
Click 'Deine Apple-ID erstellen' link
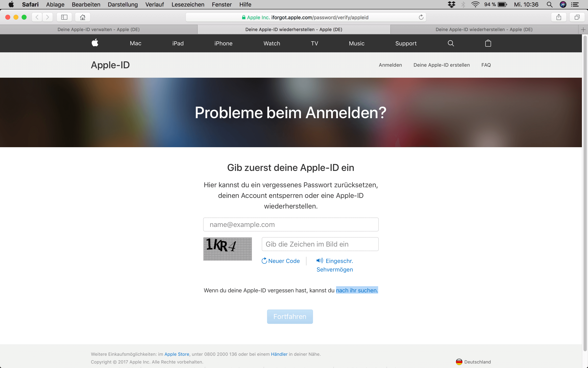pos(441,65)
